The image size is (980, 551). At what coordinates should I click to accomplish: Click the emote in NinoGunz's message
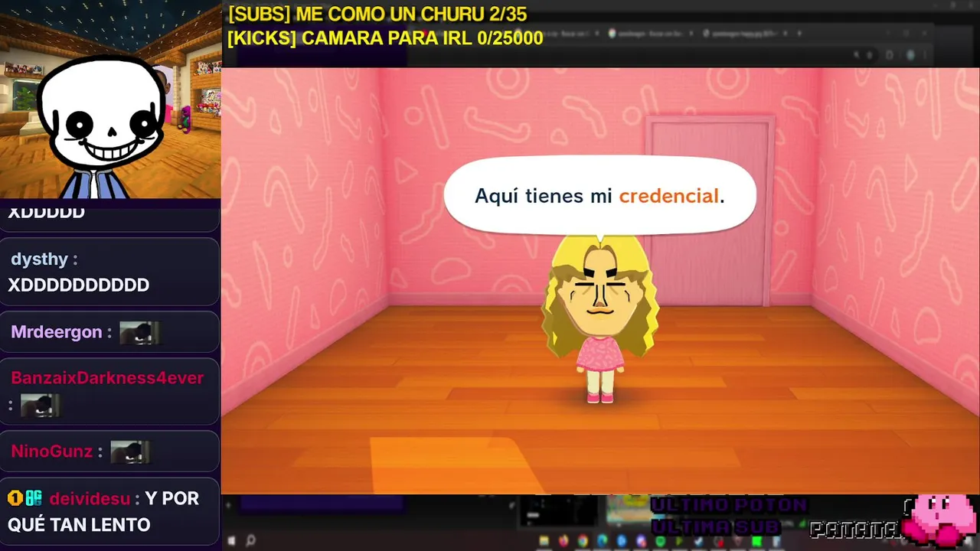[x=130, y=452]
